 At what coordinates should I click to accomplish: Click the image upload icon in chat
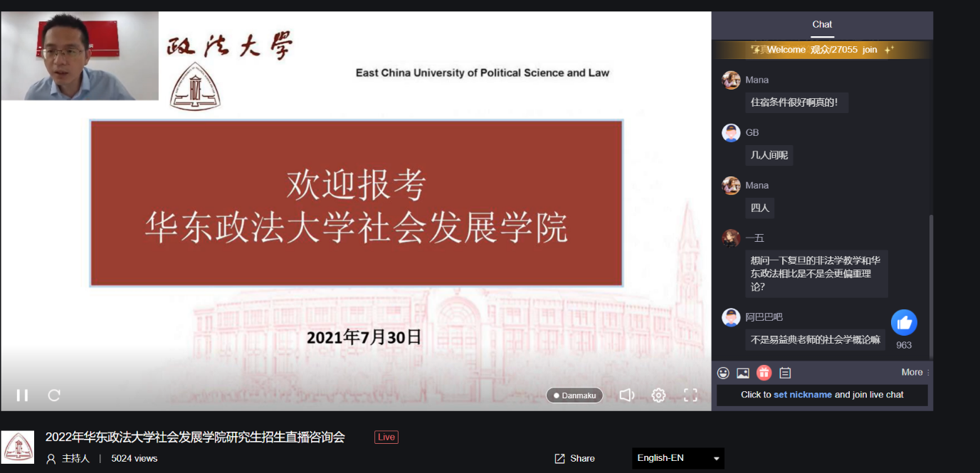[743, 373]
